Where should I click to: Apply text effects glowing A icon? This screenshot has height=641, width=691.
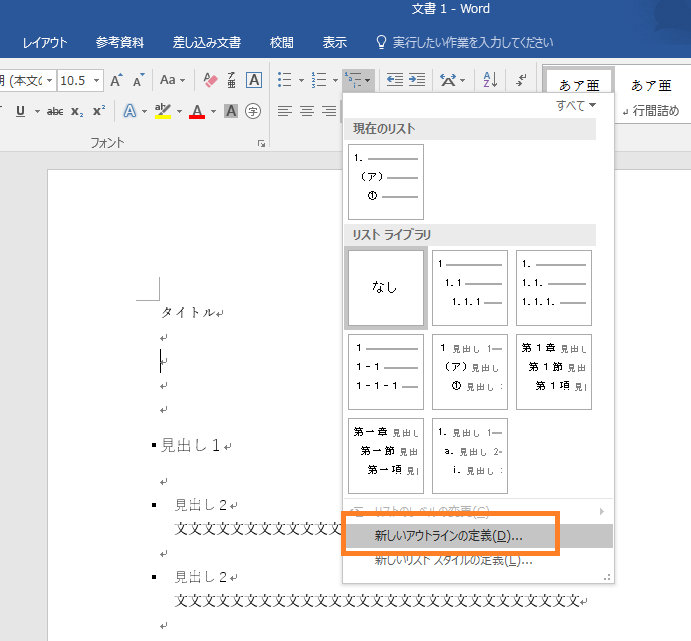click(130, 111)
